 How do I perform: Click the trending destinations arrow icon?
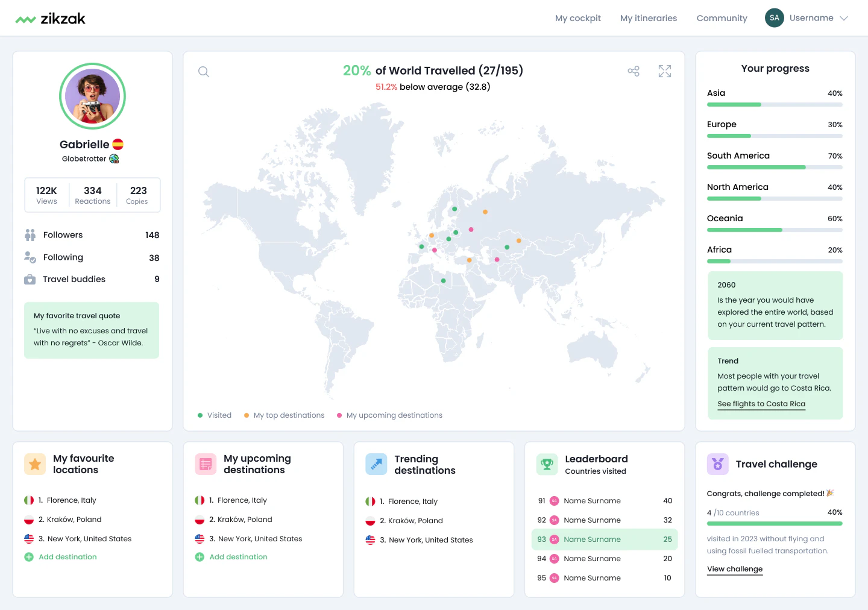tap(376, 464)
